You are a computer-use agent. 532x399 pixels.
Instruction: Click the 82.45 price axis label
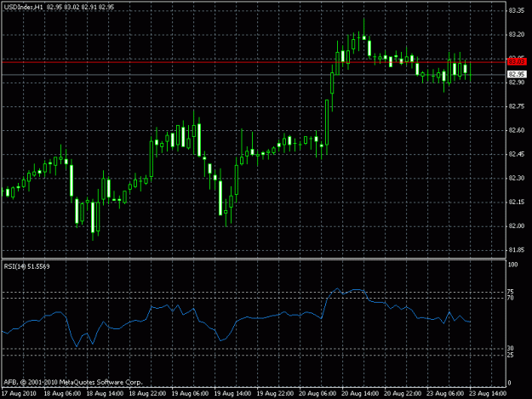pos(517,154)
